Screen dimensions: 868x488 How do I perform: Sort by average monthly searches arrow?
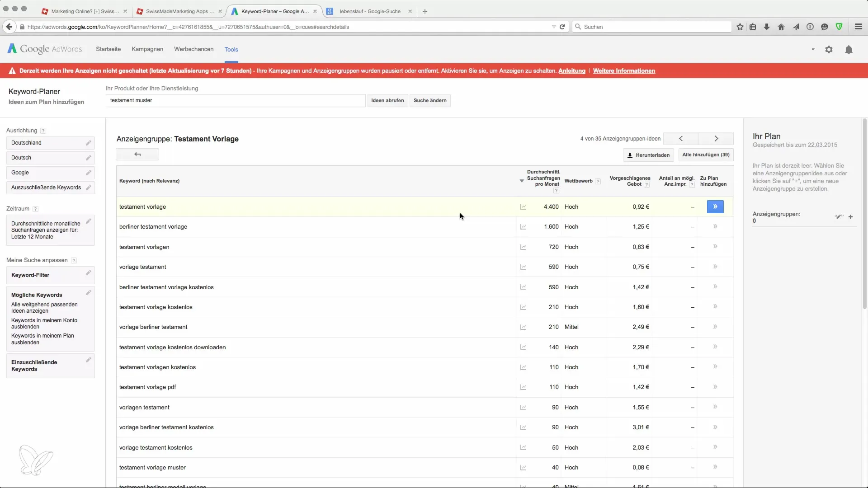point(522,181)
